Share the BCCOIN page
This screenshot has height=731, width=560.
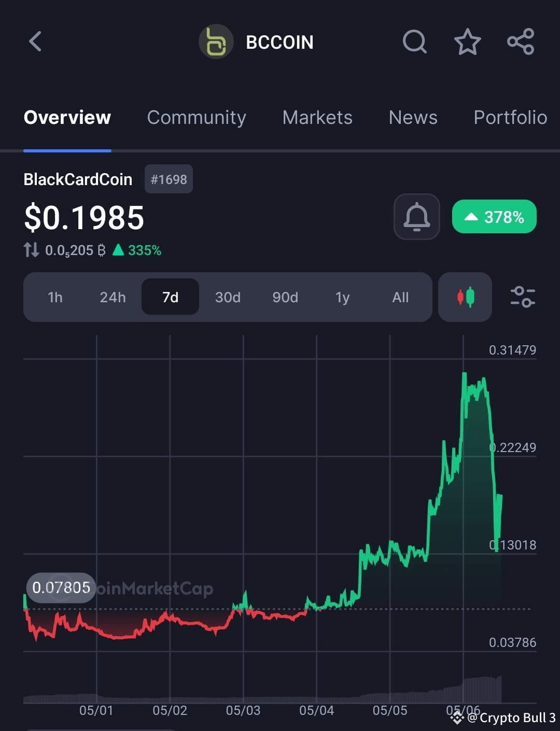(520, 43)
